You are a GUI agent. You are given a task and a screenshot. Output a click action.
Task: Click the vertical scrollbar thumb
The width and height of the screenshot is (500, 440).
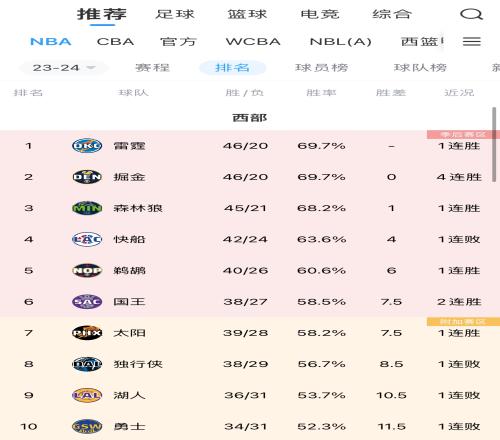[494, 144]
